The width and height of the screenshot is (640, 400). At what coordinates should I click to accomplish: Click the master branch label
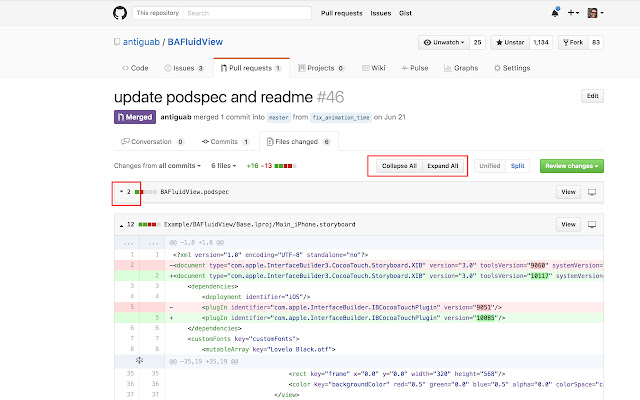[x=279, y=118]
